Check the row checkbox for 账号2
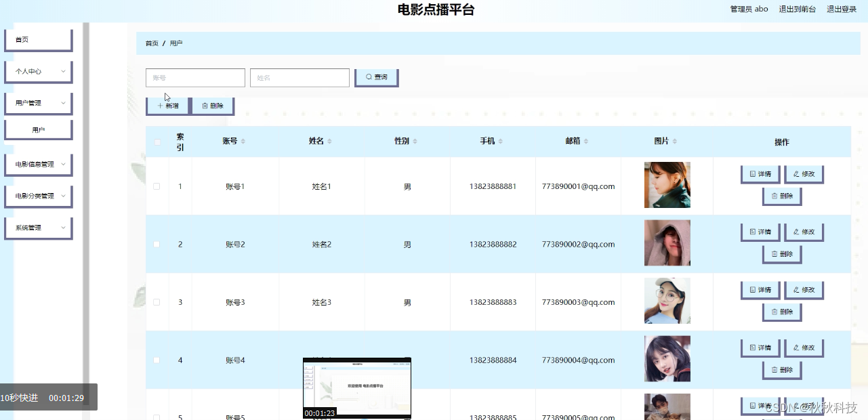Screen dimensions: 868x420 click(x=157, y=245)
